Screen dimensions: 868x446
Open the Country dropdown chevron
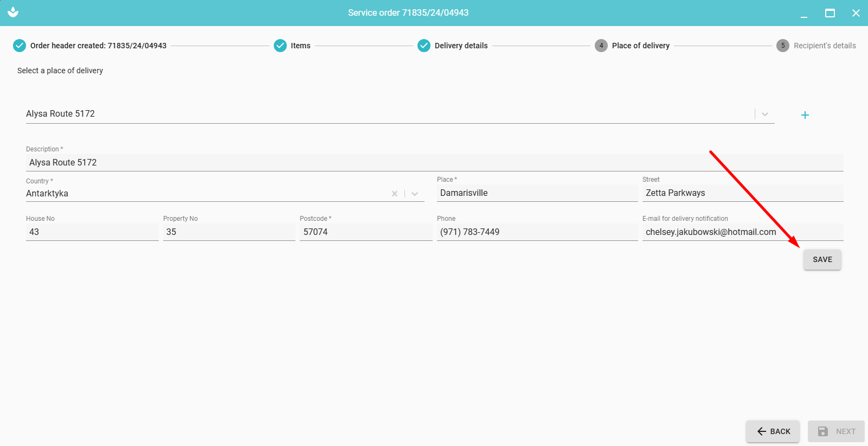point(415,194)
